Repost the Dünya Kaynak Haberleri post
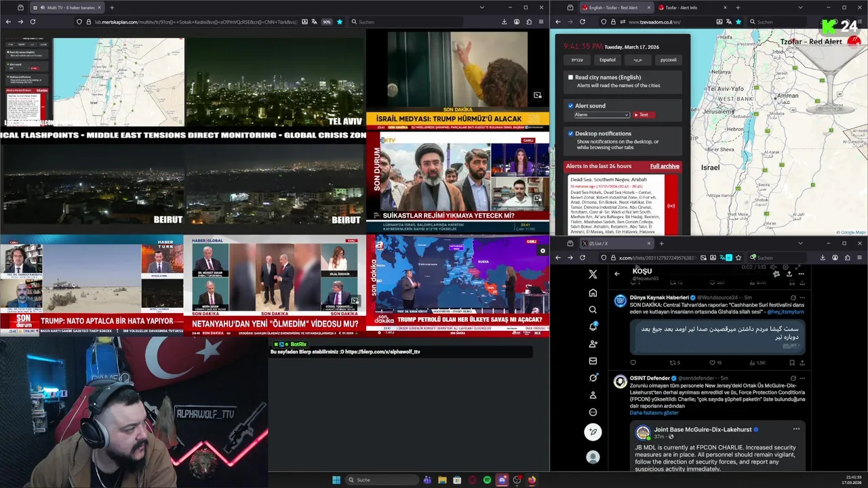The width and height of the screenshot is (868, 488). click(x=675, y=363)
